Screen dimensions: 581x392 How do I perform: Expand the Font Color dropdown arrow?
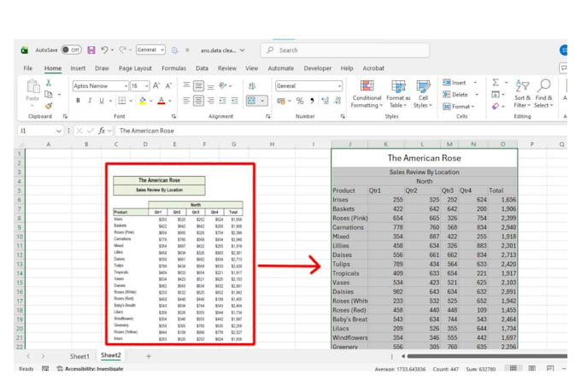coord(170,101)
